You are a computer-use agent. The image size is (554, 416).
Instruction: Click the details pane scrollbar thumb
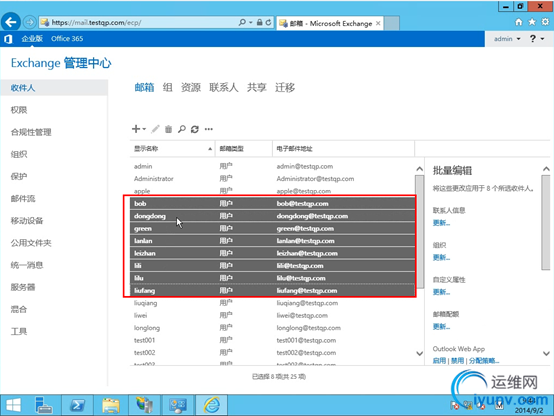click(x=546, y=222)
